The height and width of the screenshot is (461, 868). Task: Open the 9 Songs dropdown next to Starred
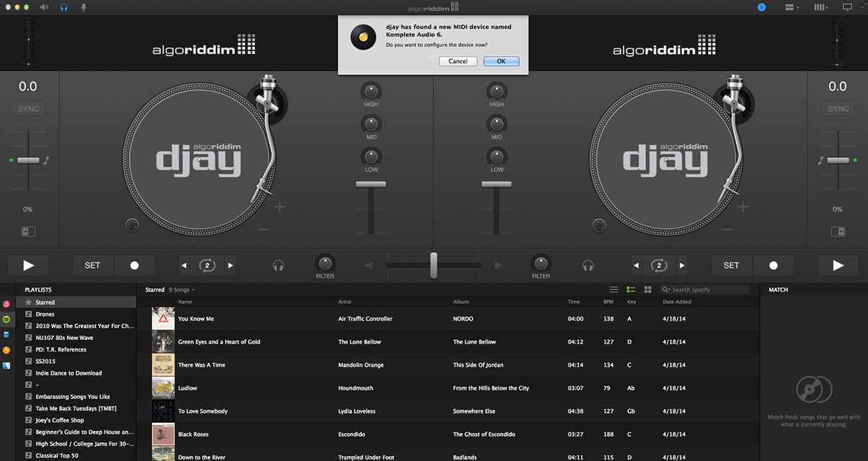182,290
